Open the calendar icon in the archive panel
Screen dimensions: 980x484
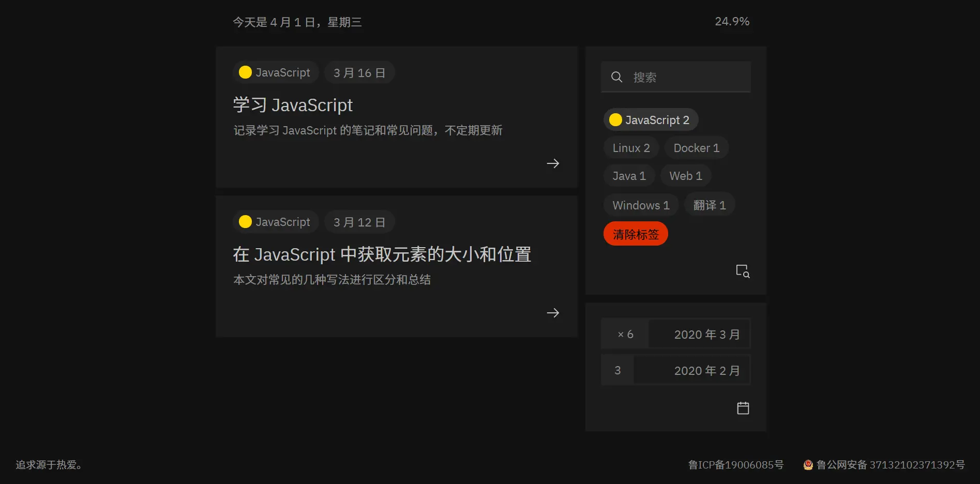(743, 408)
